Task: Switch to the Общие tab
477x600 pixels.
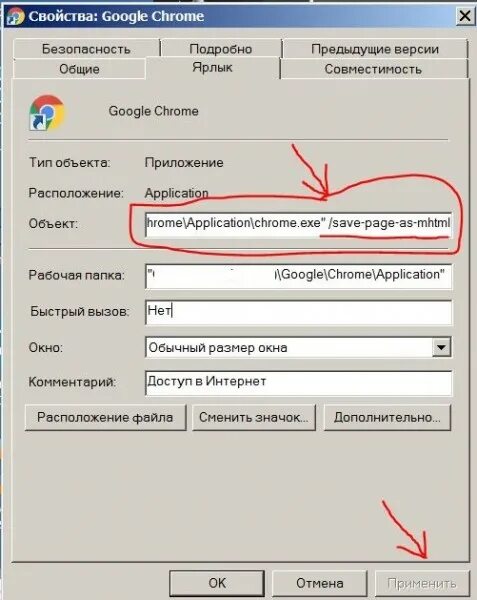Action: (79, 69)
